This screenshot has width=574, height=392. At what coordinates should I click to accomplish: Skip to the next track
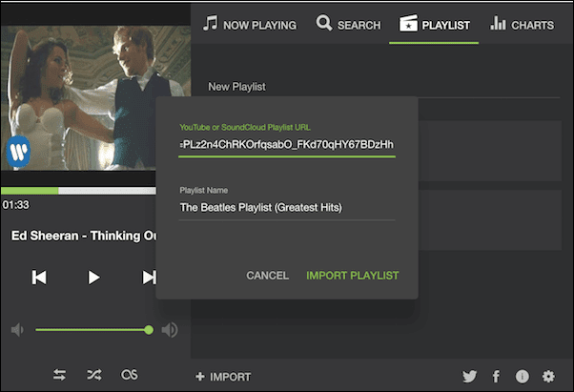click(x=149, y=278)
